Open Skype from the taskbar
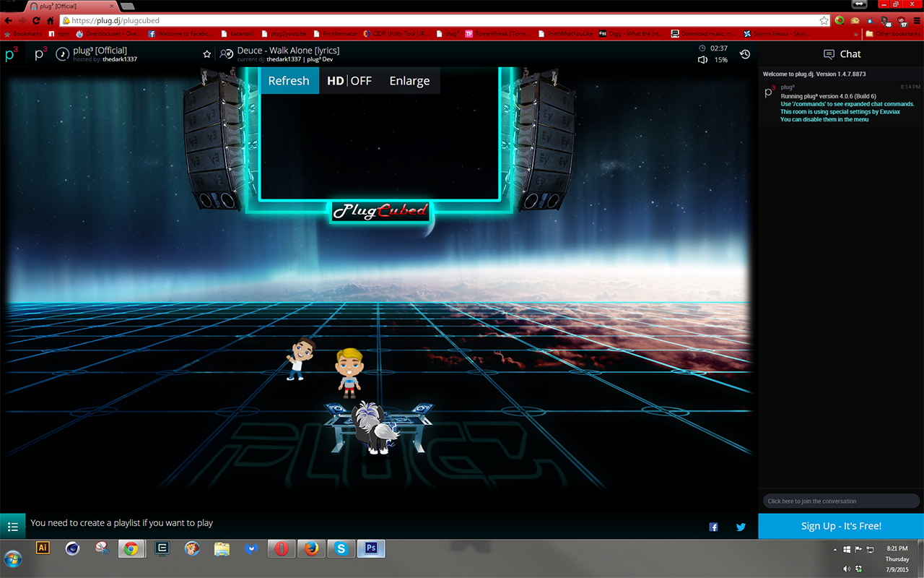Viewport: 924px width, 578px height. (x=341, y=548)
